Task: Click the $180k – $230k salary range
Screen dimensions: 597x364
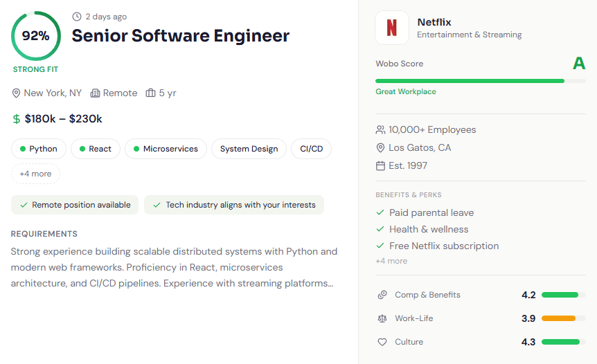Action: 63,119
